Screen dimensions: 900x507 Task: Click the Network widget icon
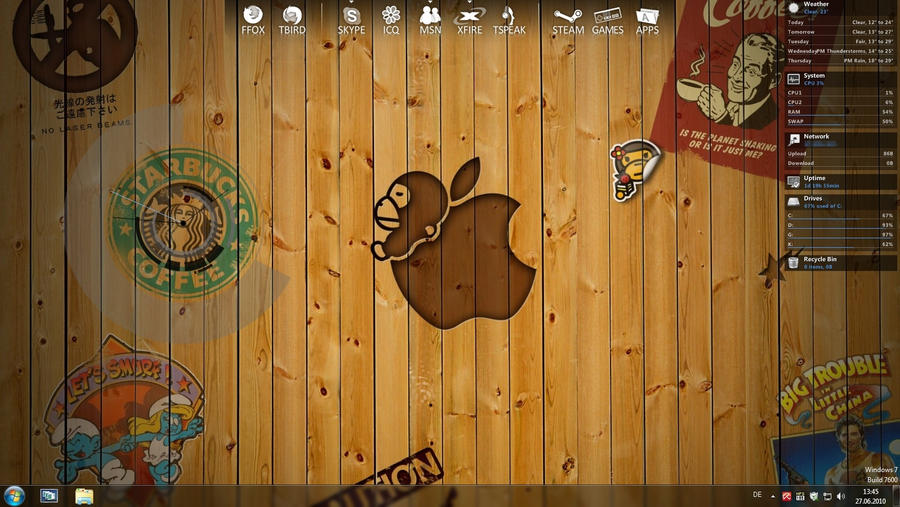(794, 140)
